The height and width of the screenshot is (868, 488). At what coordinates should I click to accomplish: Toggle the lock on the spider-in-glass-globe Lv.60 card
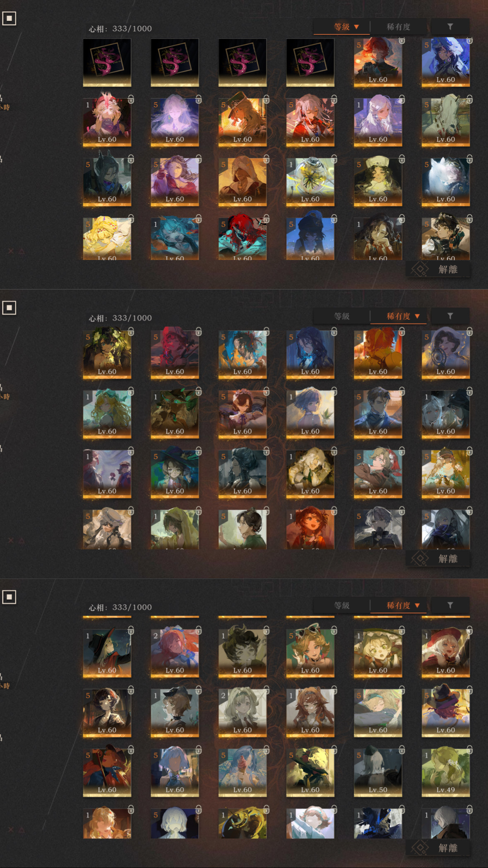tap(334, 159)
